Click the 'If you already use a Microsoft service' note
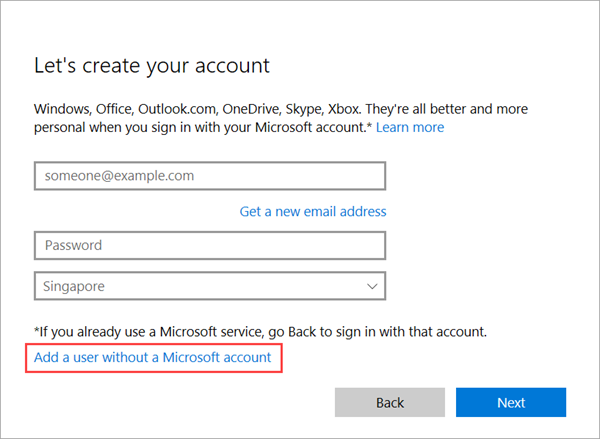The height and width of the screenshot is (440, 600). (x=260, y=332)
